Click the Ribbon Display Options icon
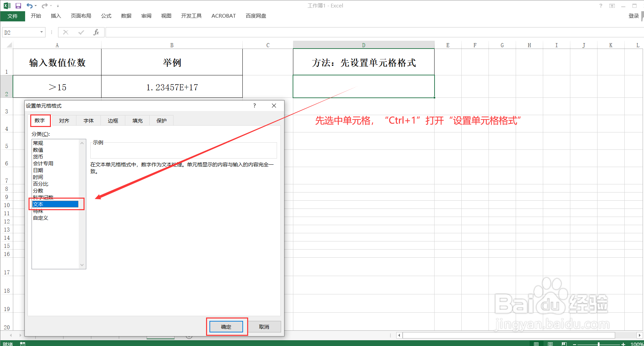This screenshot has width=644, height=346. [612, 6]
